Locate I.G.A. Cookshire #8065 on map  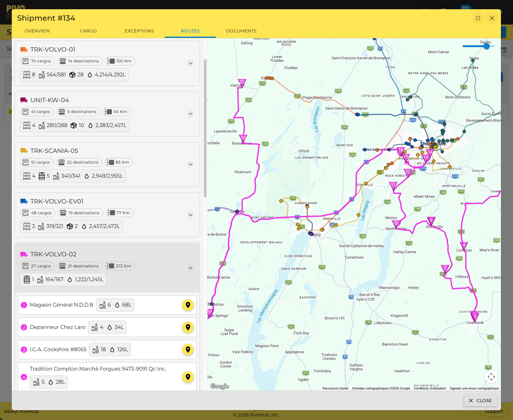pos(188,350)
